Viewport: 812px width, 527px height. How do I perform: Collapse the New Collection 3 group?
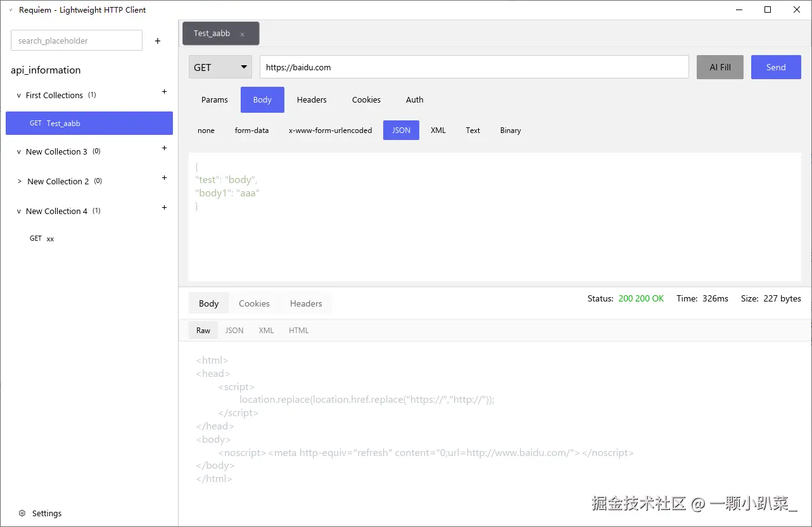[x=19, y=152]
